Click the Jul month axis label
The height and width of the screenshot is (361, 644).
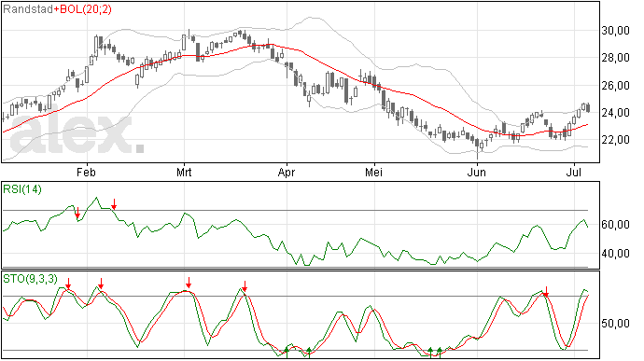tap(573, 172)
